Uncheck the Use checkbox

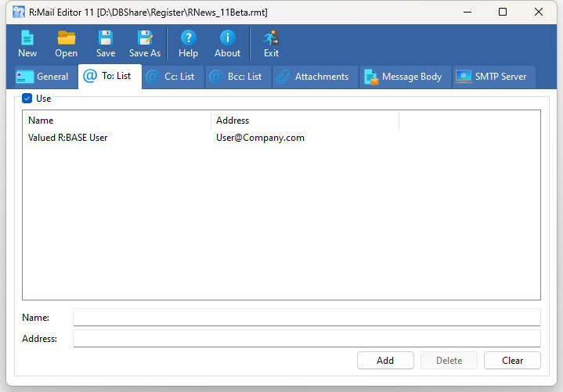click(x=27, y=99)
